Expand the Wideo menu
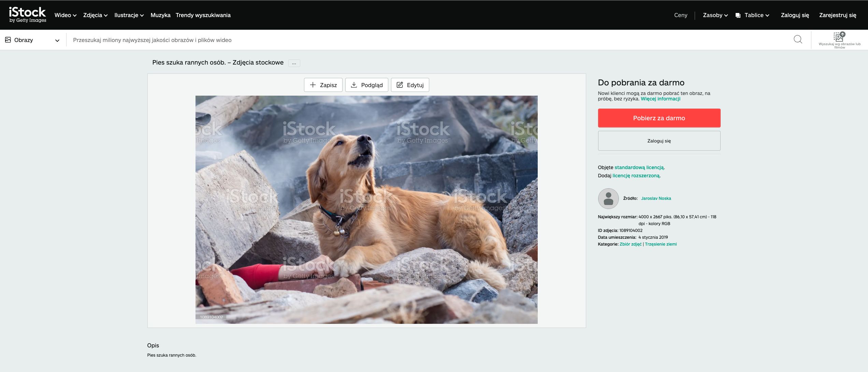868x372 pixels. point(66,15)
